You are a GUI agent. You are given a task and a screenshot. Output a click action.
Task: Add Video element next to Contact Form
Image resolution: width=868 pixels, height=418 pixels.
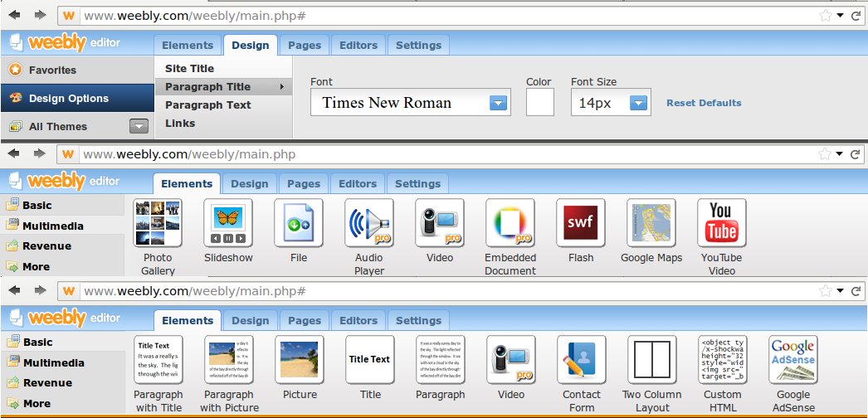click(x=511, y=359)
